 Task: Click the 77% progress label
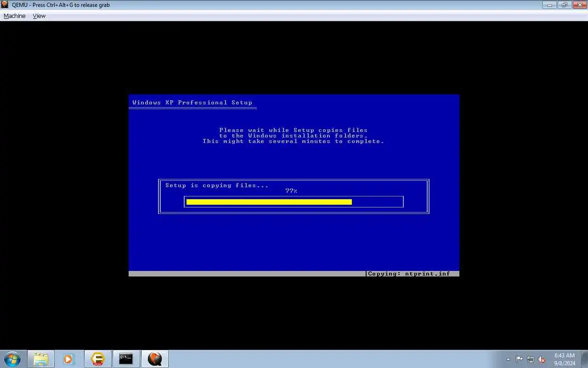click(x=291, y=191)
